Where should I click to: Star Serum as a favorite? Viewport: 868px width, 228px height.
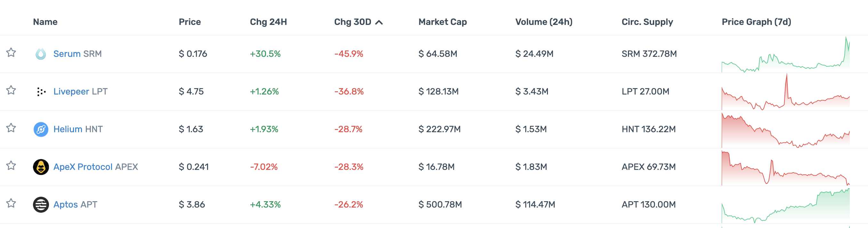click(11, 52)
